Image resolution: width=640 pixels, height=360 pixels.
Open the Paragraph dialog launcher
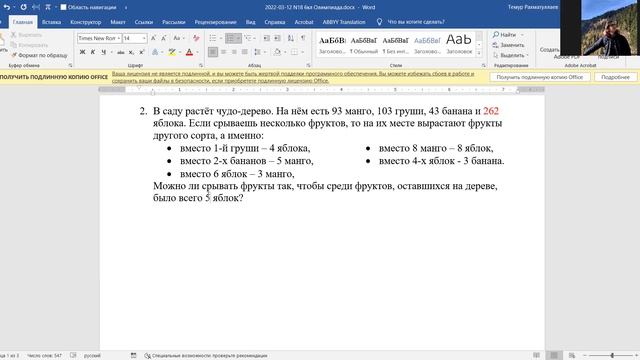[308, 65]
